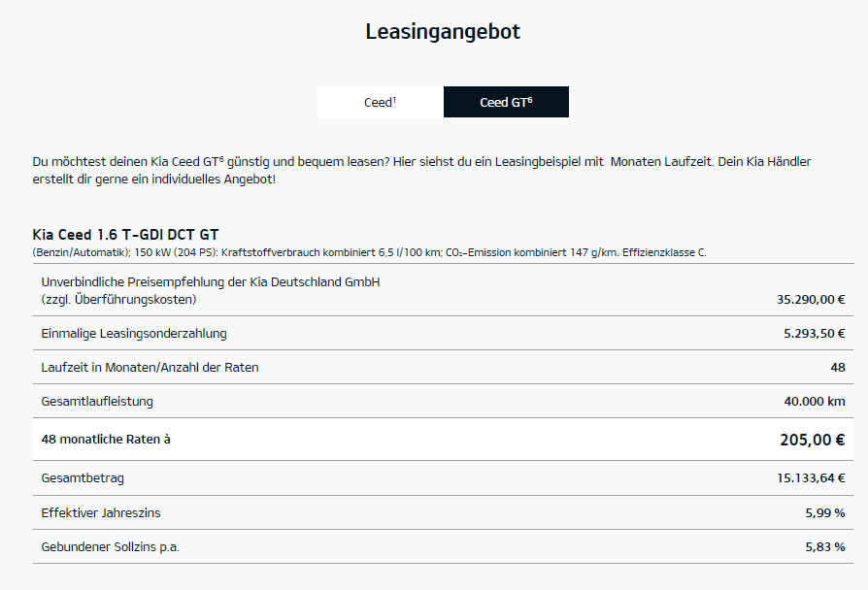Image resolution: width=868 pixels, height=590 pixels.
Task: Click the Kia Ceed 1.6 T-GDI DCT GT title
Action: pyautogui.click(x=125, y=235)
